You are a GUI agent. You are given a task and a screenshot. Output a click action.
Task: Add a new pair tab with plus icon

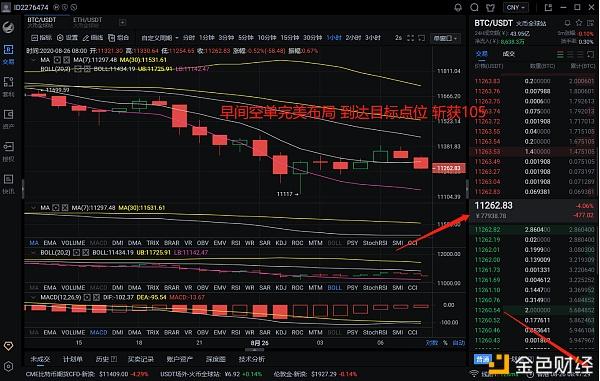coord(122,23)
